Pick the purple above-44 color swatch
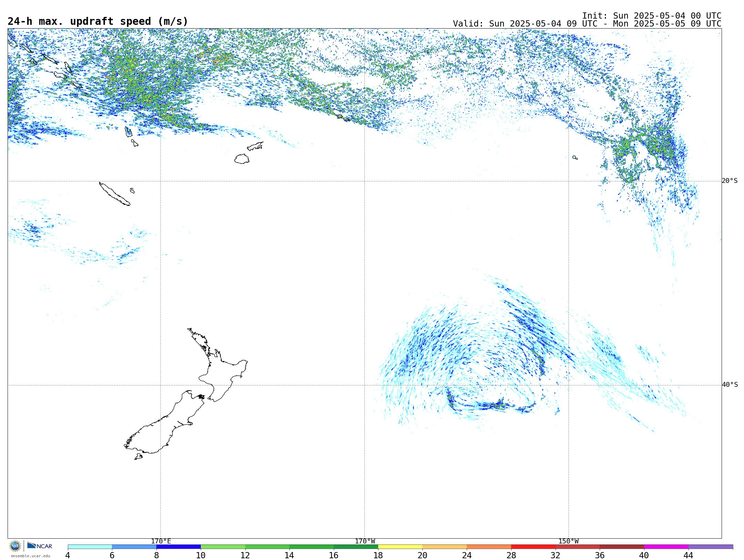Viewport: 744px width, 560px height. coord(711,547)
